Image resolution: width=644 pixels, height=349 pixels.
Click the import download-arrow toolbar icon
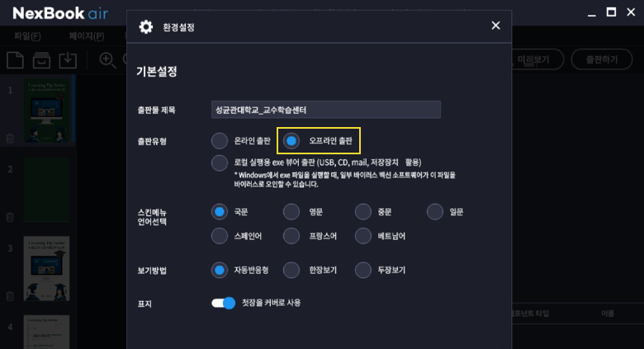tap(68, 59)
